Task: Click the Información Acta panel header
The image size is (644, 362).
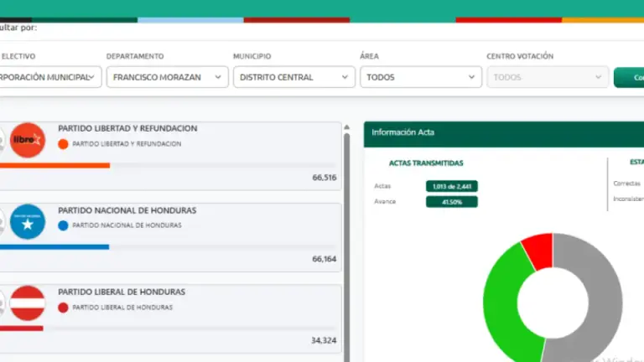Action: [x=503, y=134]
